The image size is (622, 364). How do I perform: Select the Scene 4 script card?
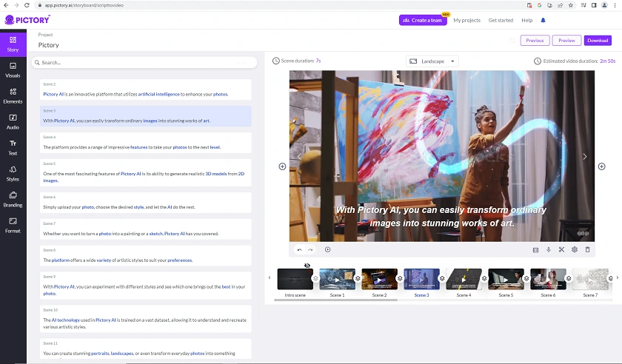(x=146, y=143)
